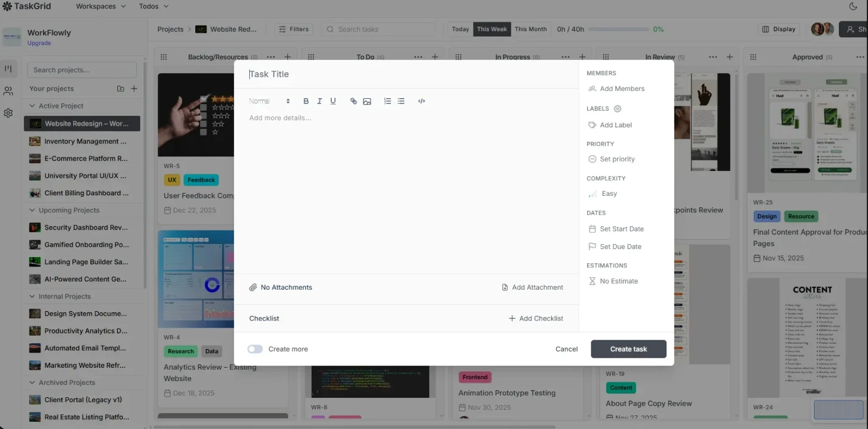
Task: Select the Today time filter tab
Action: pyautogui.click(x=460, y=29)
